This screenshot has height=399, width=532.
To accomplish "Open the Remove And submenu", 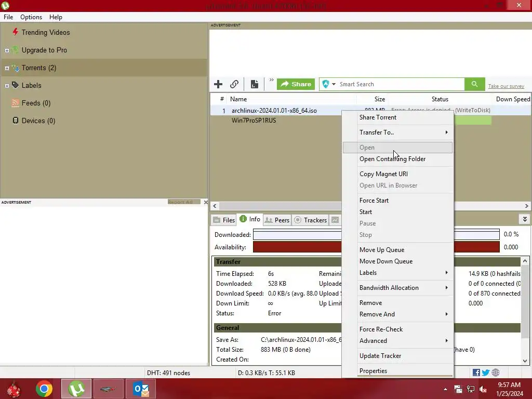I will pyautogui.click(x=397, y=314).
